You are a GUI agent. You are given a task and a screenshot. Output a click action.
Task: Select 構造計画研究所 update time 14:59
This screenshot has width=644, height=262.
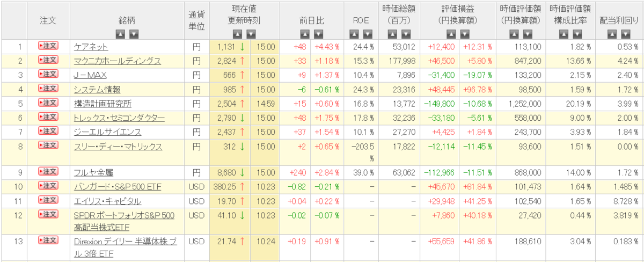(266, 104)
